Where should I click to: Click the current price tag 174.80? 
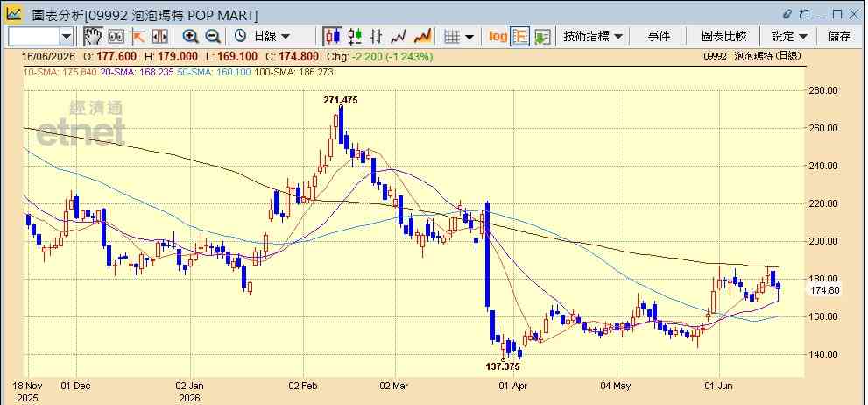(823, 290)
